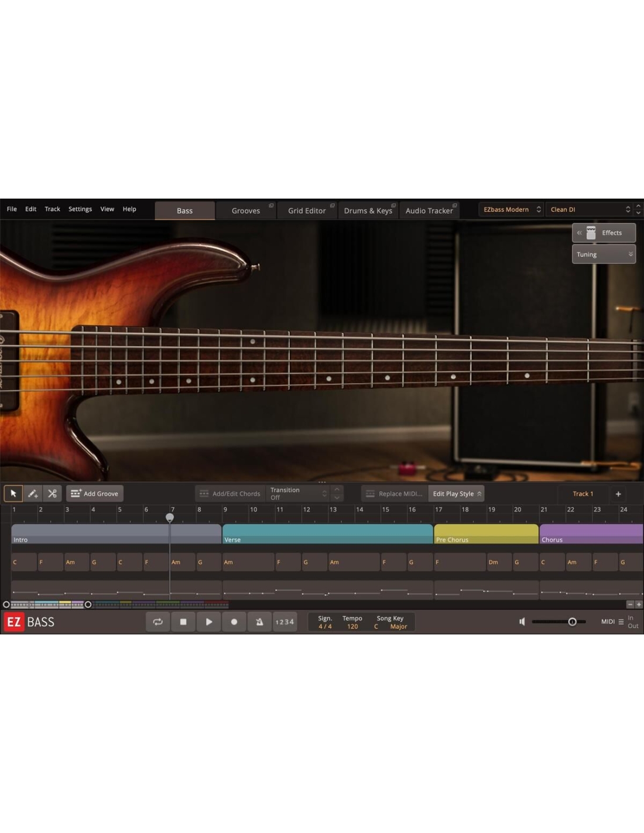Image resolution: width=644 pixels, height=833 pixels.
Task: Select the Chorus song part
Action: pos(591,534)
